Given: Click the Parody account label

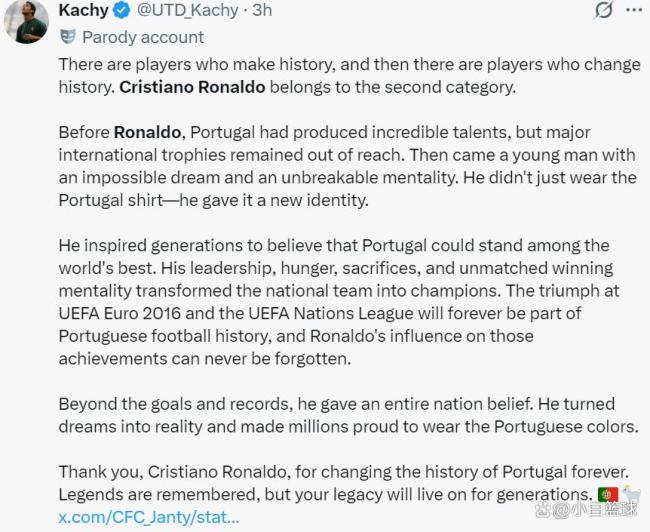Looking at the screenshot, I should pyautogui.click(x=143, y=37).
